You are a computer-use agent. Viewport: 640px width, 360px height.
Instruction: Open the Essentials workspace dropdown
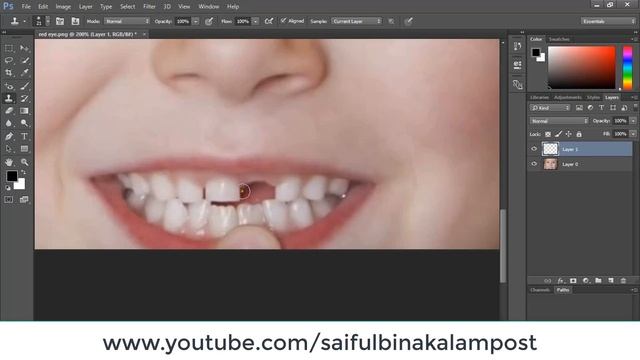tap(608, 21)
